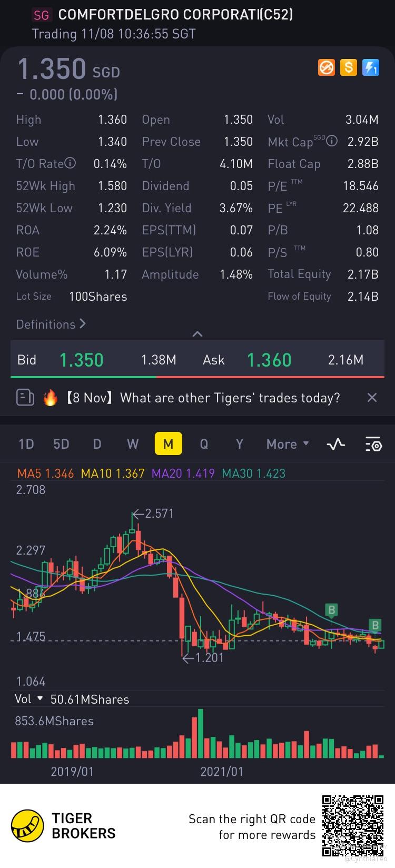Tap the current price 1.350 SGD
The image size is (395, 868).
(68, 70)
